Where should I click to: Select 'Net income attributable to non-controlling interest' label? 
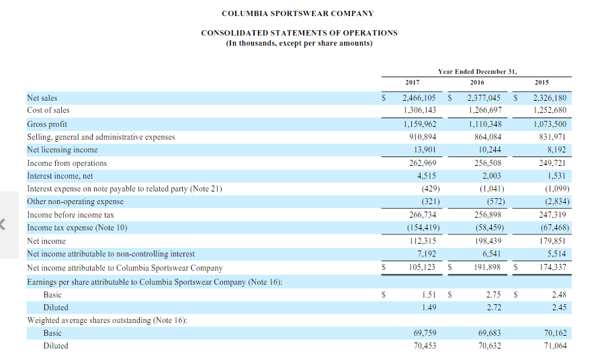point(111,255)
